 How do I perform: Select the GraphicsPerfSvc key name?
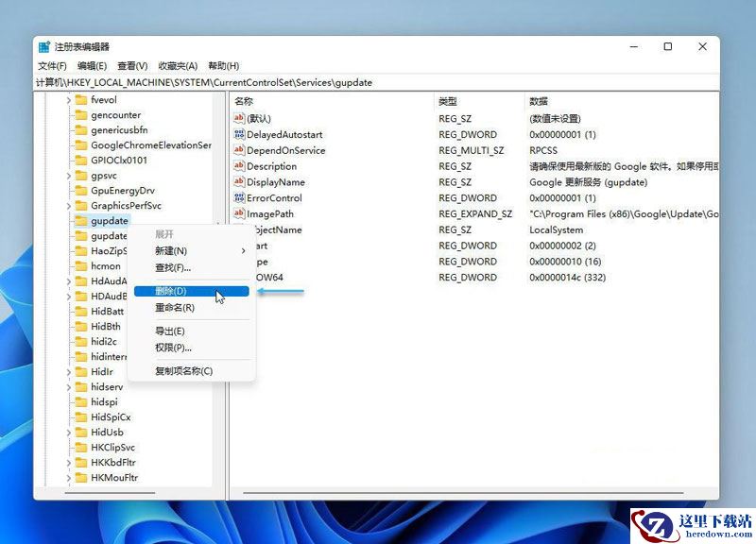click(x=126, y=206)
